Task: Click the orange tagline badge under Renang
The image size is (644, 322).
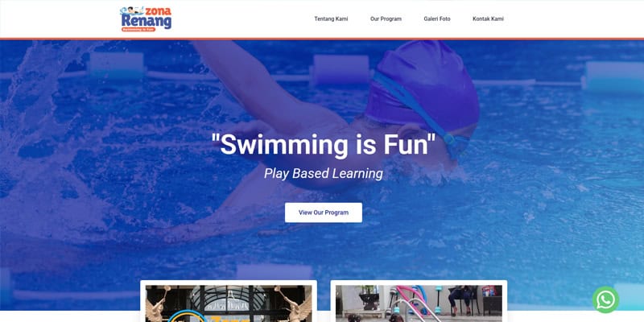Action: [x=138, y=30]
